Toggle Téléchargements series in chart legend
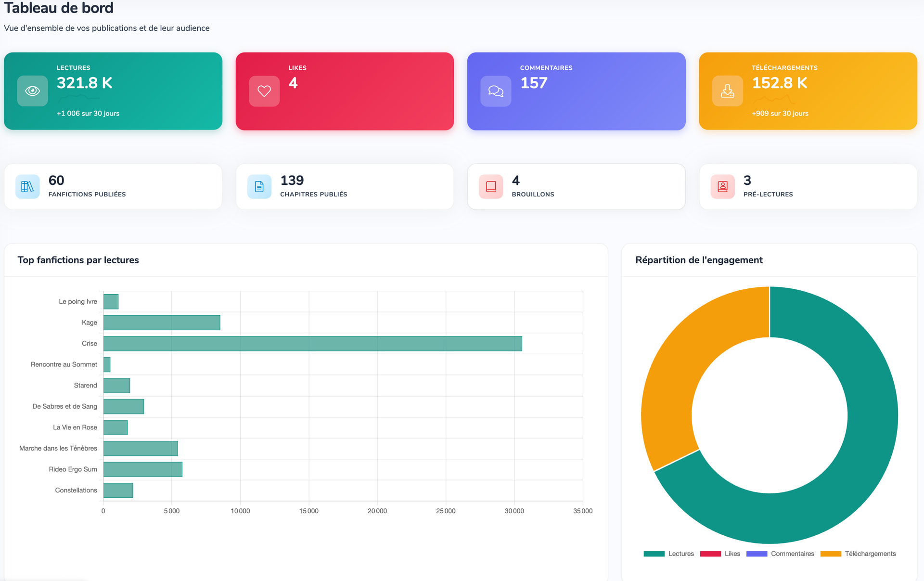 pyautogui.click(x=858, y=554)
